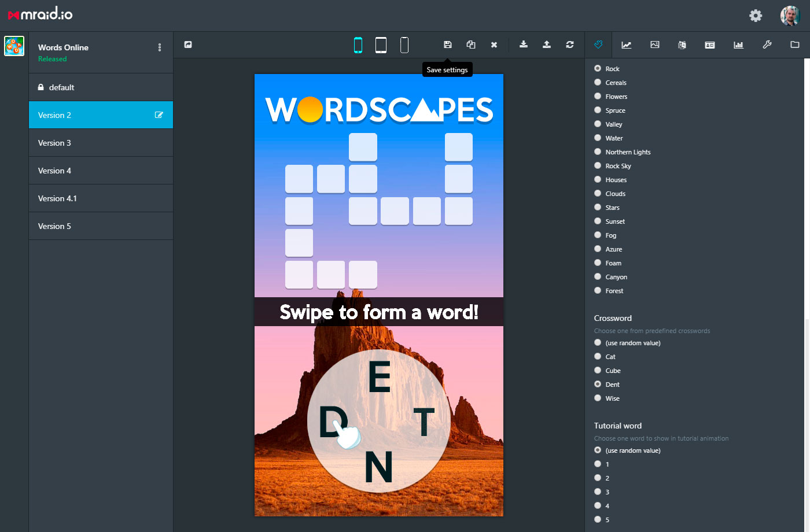Select the Cat crossword option

point(598,356)
